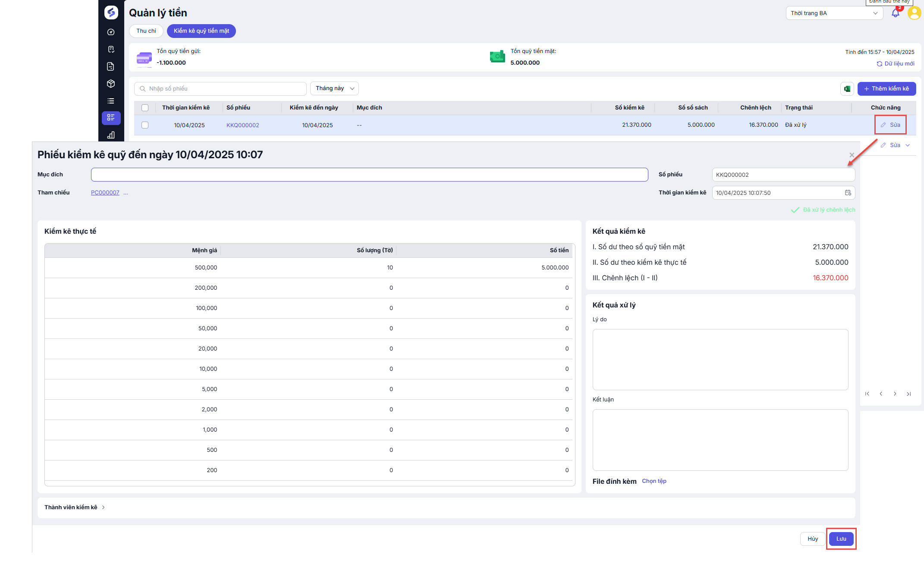The image size is (924, 567).
Task: Open the bar chart reports sidebar icon
Action: pyautogui.click(x=111, y=135)
